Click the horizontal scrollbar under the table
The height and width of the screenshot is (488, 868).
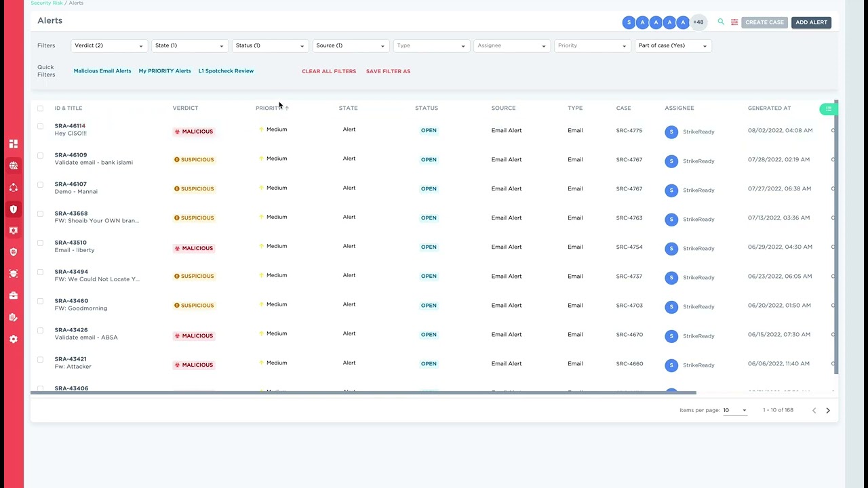click(363, 392)
